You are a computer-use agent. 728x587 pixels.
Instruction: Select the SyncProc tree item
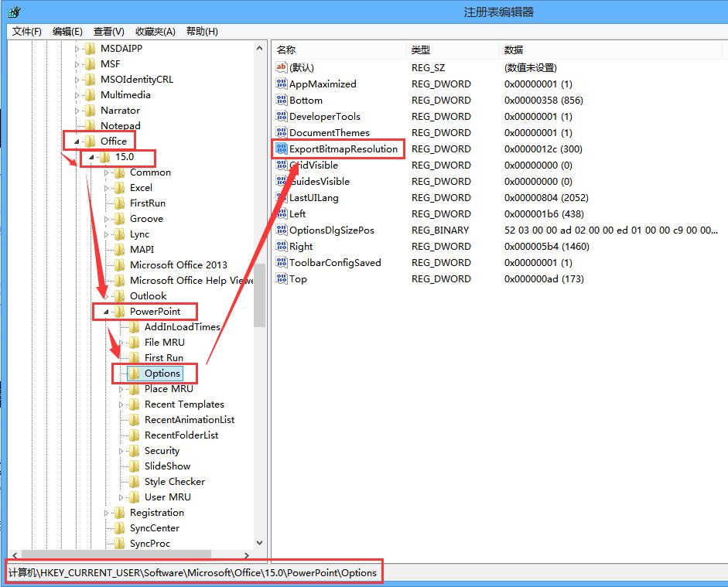click(149, 544)
